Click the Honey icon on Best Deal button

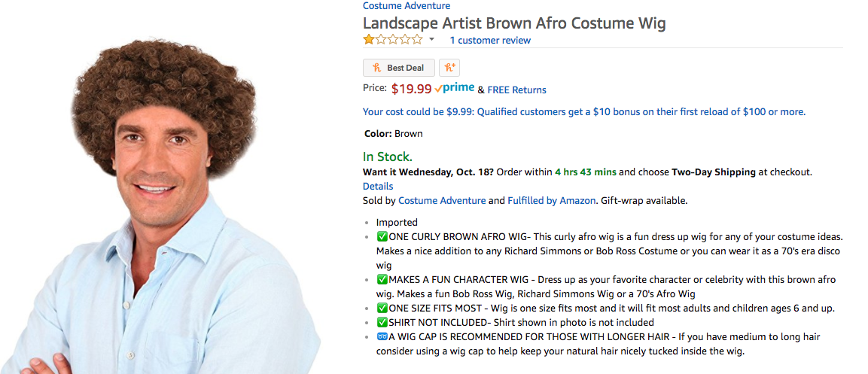pyautogui.click(x=377, y=68)
